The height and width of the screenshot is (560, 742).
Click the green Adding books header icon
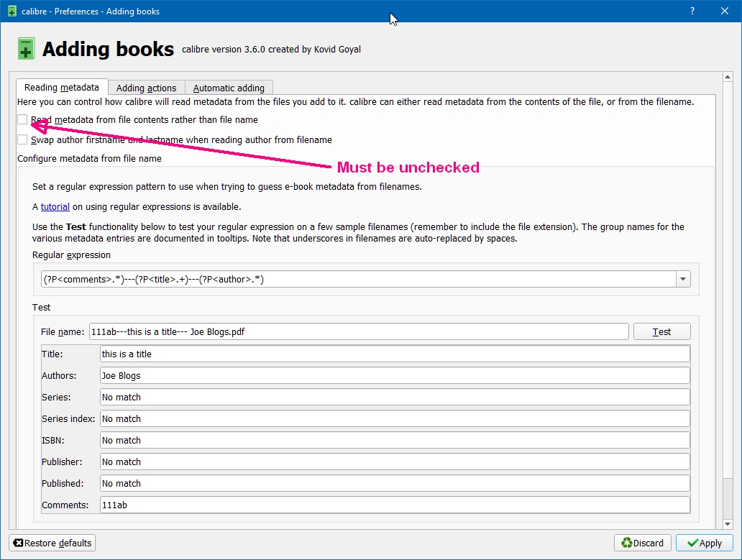click(26, 49)
